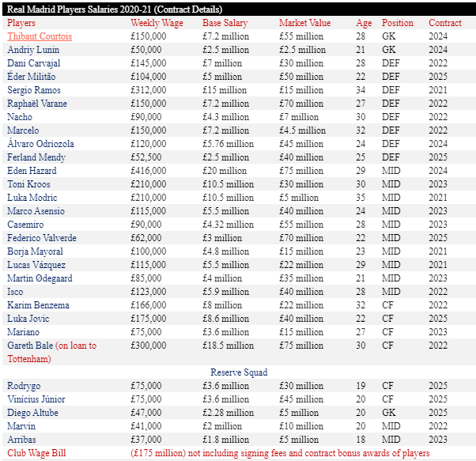Open the Marvin link
476x461 pixels.
[x=21, y=426]
